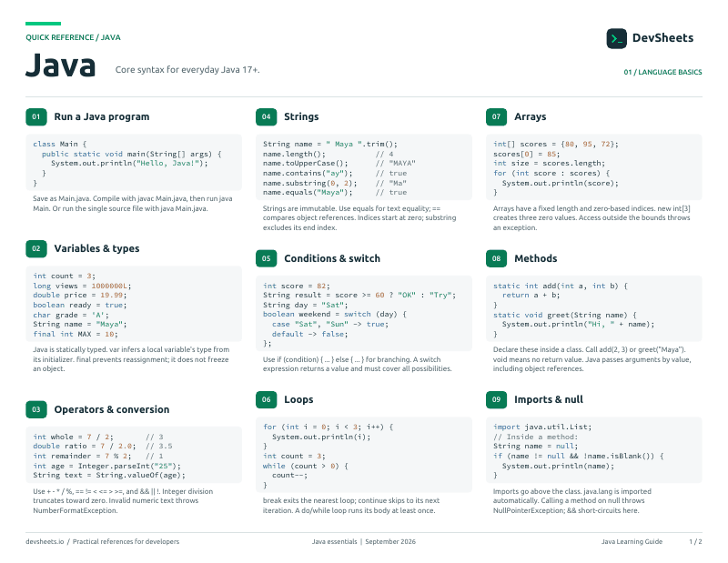Click the "Arrays" section heading

[x=530, y=117]
